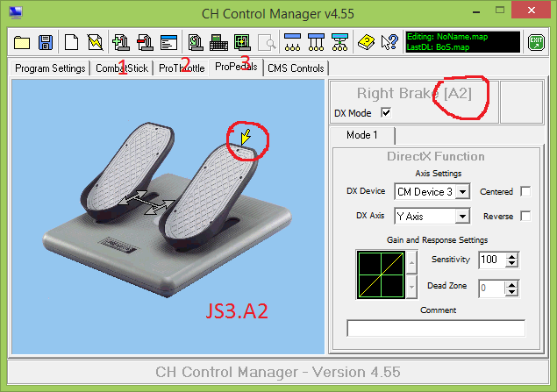Download the map with the cyan network icon
This screenshot has height=392, width=557.
coord(340,42)
